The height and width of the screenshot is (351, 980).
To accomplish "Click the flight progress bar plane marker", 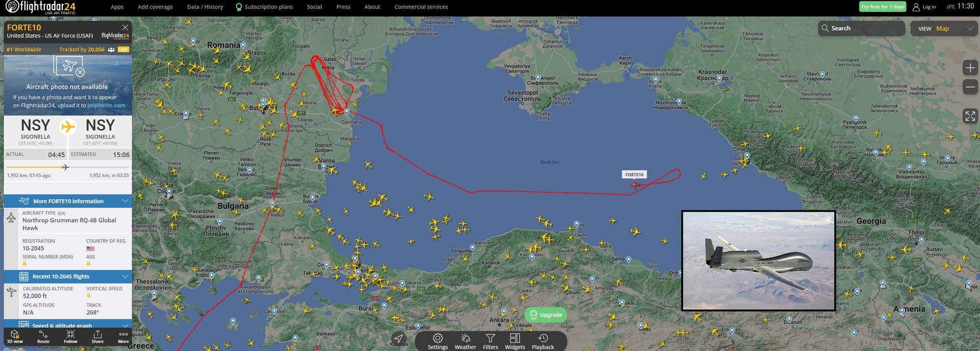I will 66,167.
